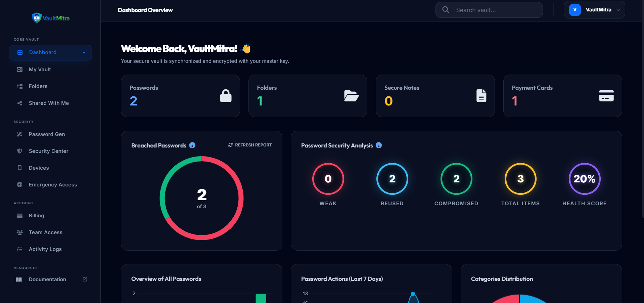
Task: Click 'Password Actions (Last 7 Days)' heading
Action: point(342,279)
